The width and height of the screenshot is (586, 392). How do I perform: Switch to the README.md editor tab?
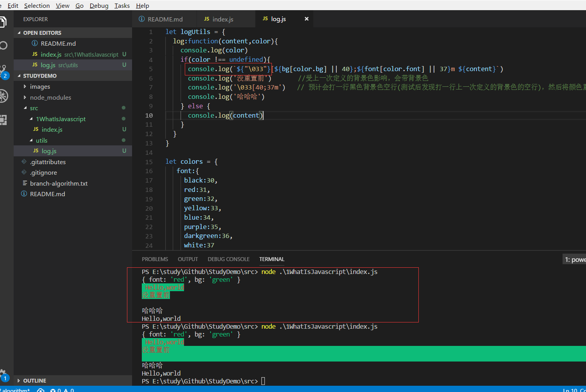pos(164,19)
